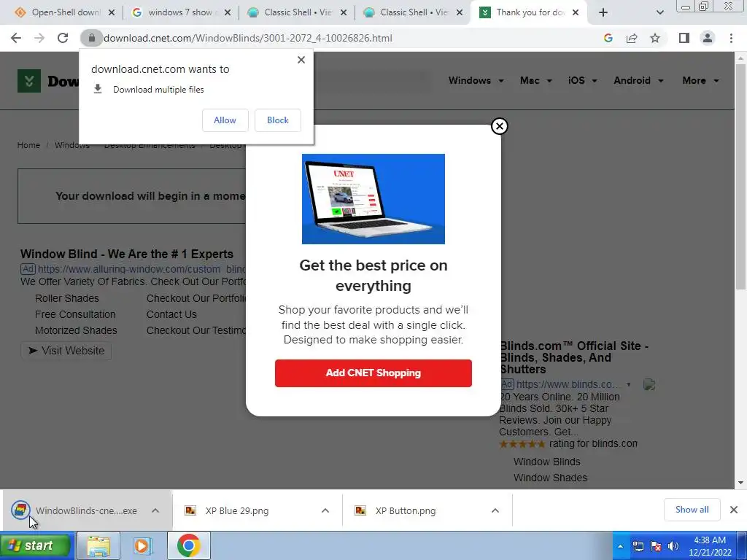Viewport: 747px width, 560px height.
Task: Click the green Download.com logo icon
Action: [x=29, y=80]
